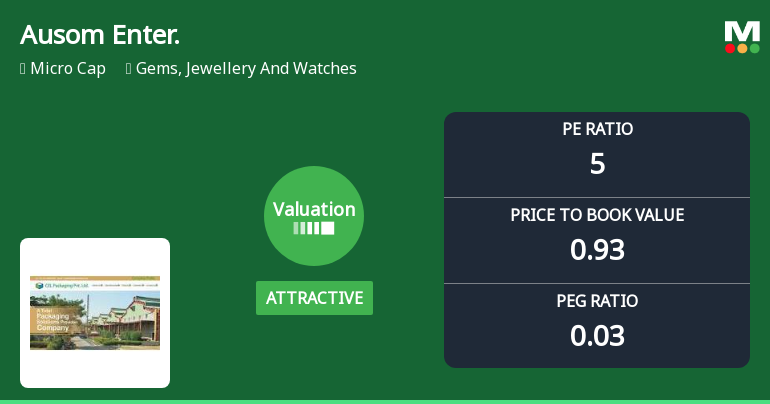This screenshot has height=404, width=770.
Task: Click the icon before Gems, Jewellery And Watches
Action: [129, 69]
